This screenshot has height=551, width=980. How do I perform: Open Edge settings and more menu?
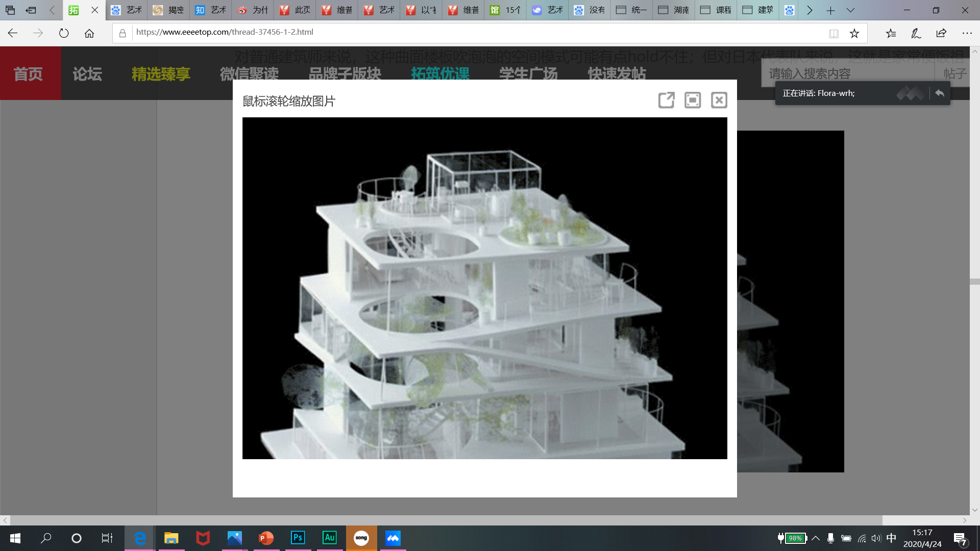point(967,34)
